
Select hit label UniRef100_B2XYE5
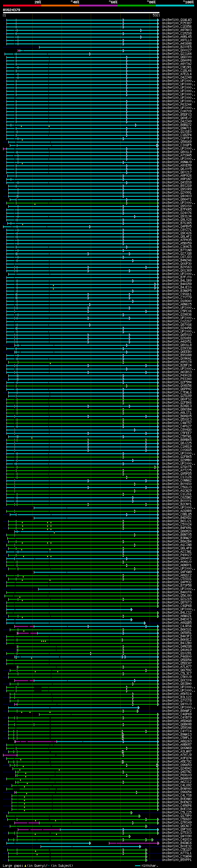(177, 47)
